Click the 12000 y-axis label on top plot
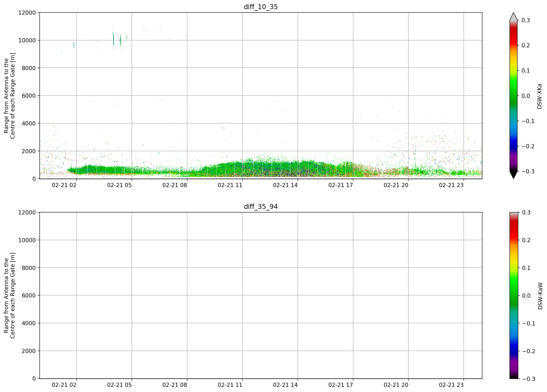This screenshot has height=392, width=547. (x=27, y=12)
